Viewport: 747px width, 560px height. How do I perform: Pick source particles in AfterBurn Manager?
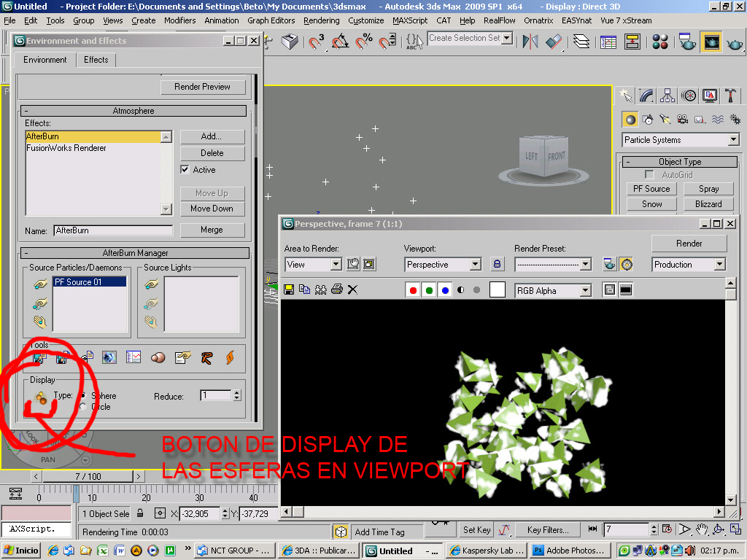tap(41, 284)
